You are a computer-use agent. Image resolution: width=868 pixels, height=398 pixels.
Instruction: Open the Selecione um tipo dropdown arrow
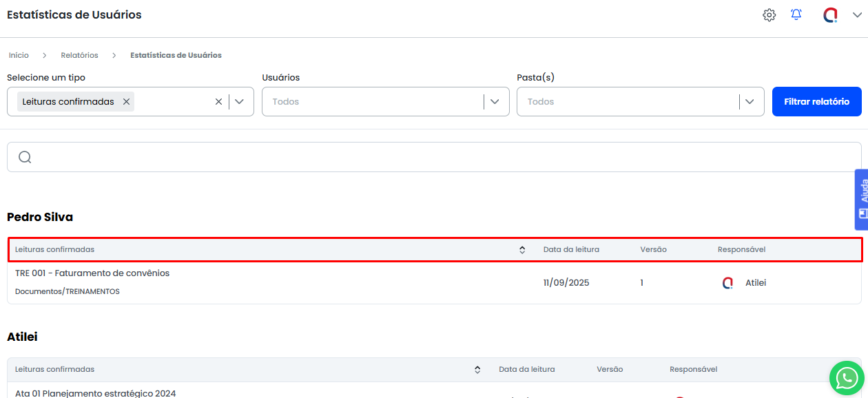pyautogui.click(x=240, y=101)
